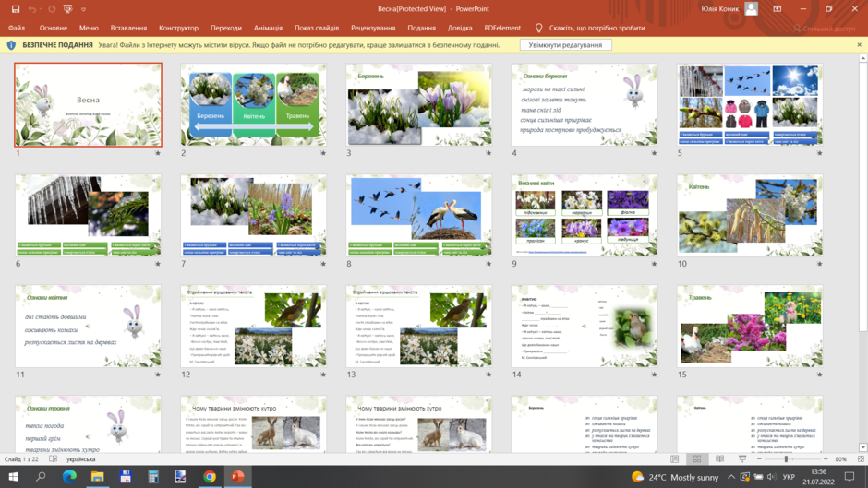Adjust the zoom slider handle

point(786,459)
